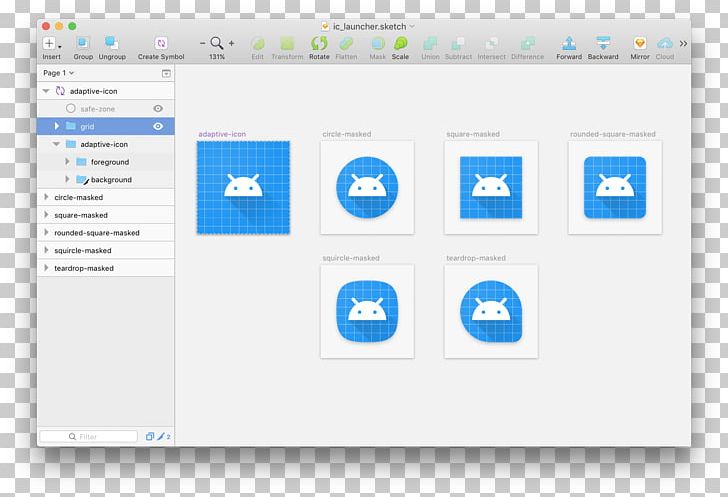728x497 pixels.
Task: Select the circle-masked artboard preview
Action: click(367, 187)
